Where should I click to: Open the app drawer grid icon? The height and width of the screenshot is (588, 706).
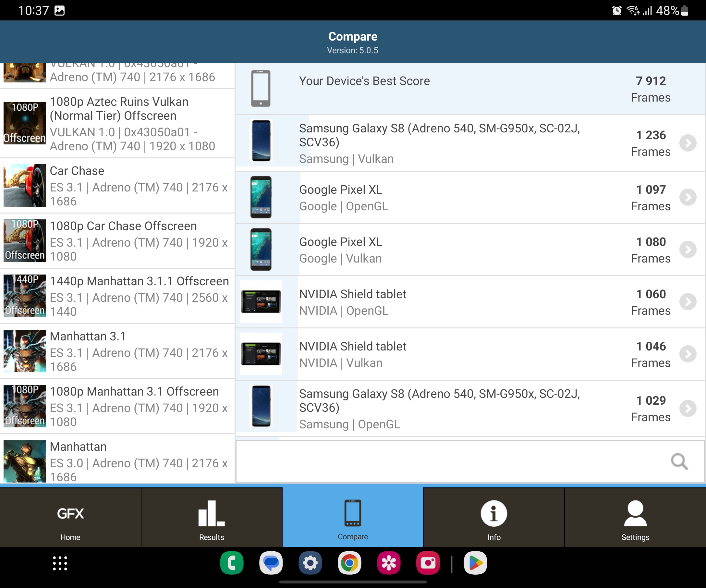[x=60, y=563]
